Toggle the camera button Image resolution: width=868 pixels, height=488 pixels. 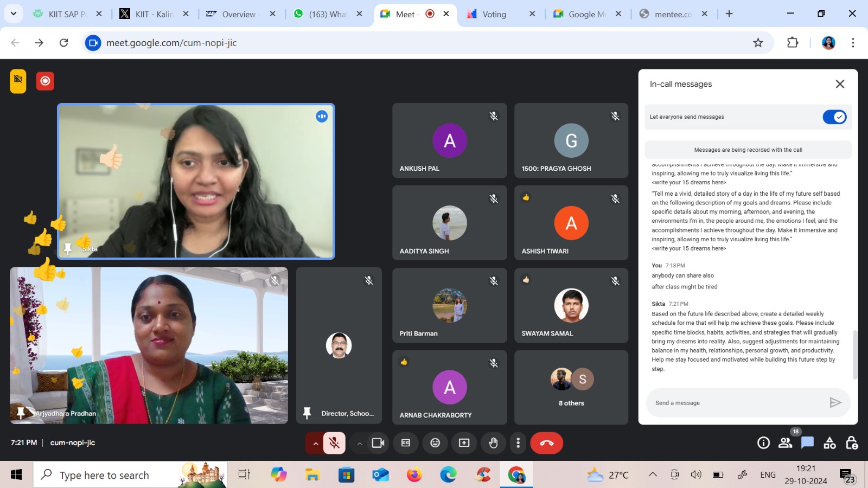click(378, 443)
